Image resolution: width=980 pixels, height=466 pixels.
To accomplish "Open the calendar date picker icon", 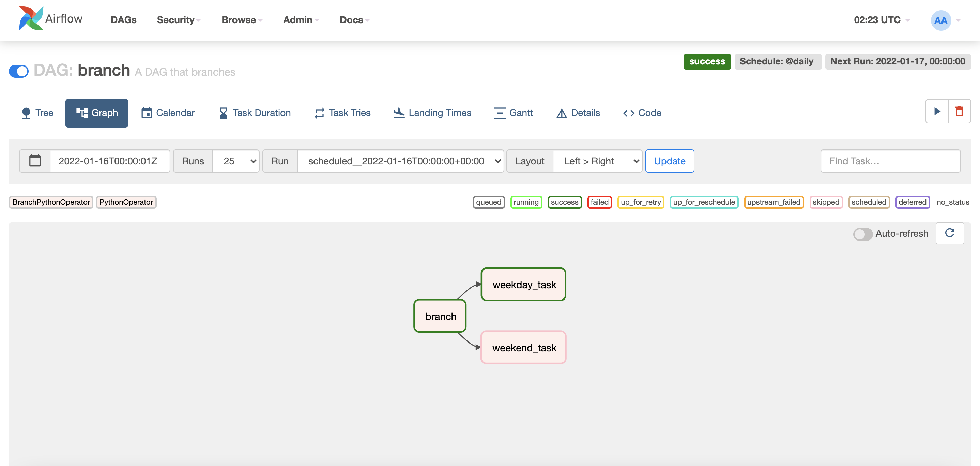I will coord(35,161).
